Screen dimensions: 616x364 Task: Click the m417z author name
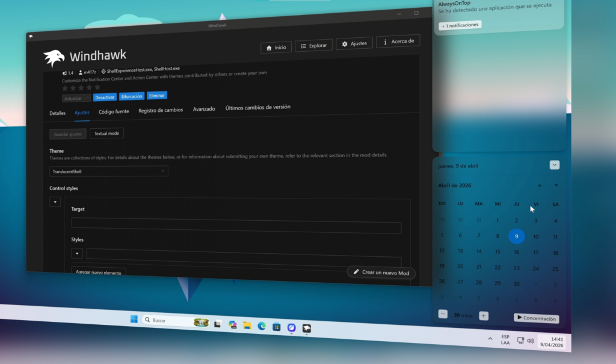(x=90, y=72)
